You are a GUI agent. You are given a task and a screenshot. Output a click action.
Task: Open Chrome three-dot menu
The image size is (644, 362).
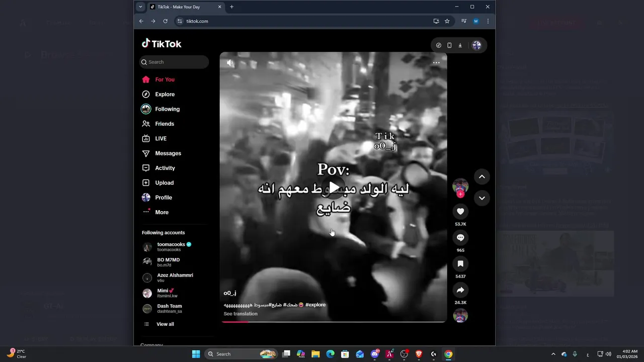[488, 21]
